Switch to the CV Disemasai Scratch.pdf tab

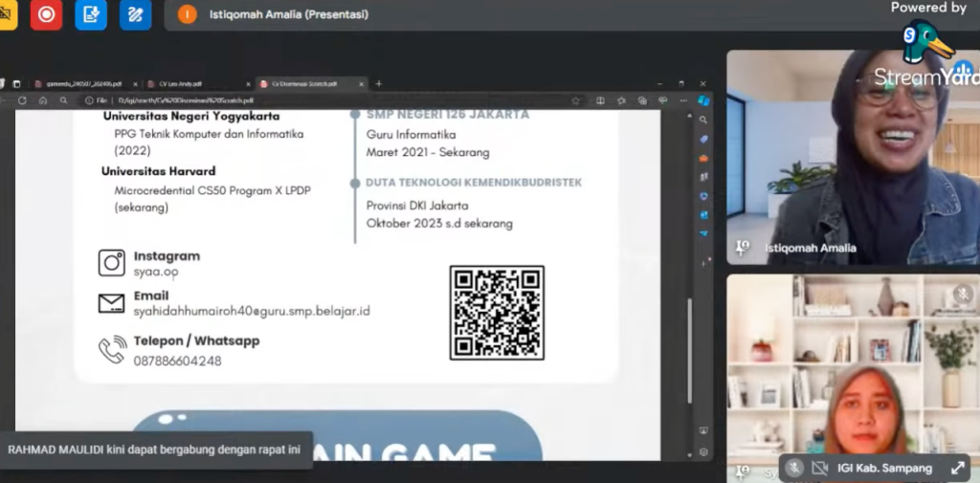coord(304,84)
